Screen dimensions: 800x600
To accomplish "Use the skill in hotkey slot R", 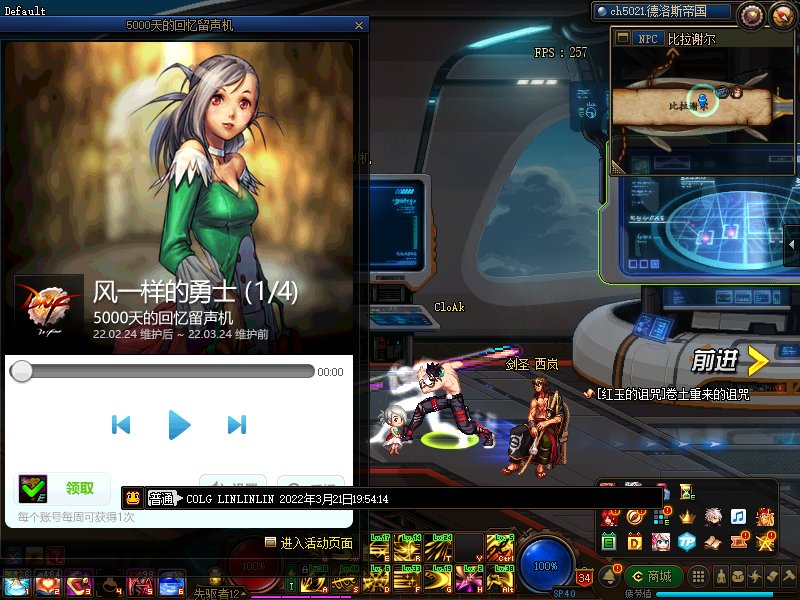I will 409,548.
